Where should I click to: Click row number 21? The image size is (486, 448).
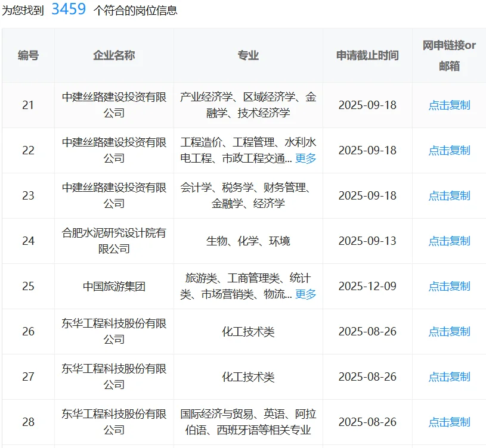28,105
